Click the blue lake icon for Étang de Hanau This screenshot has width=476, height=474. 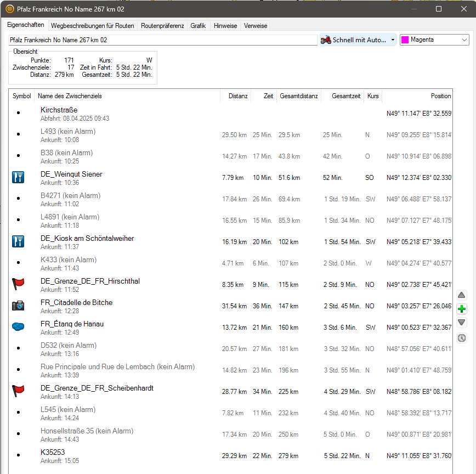(18, 327)
